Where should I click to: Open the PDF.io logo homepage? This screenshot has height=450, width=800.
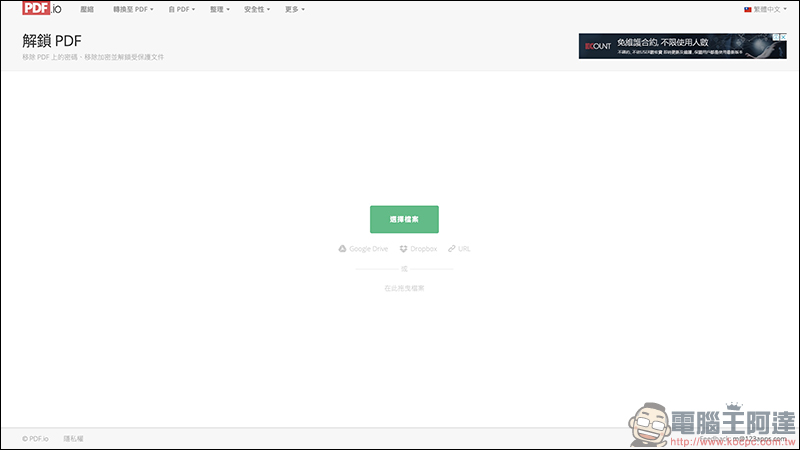click(x=42, y=8)
